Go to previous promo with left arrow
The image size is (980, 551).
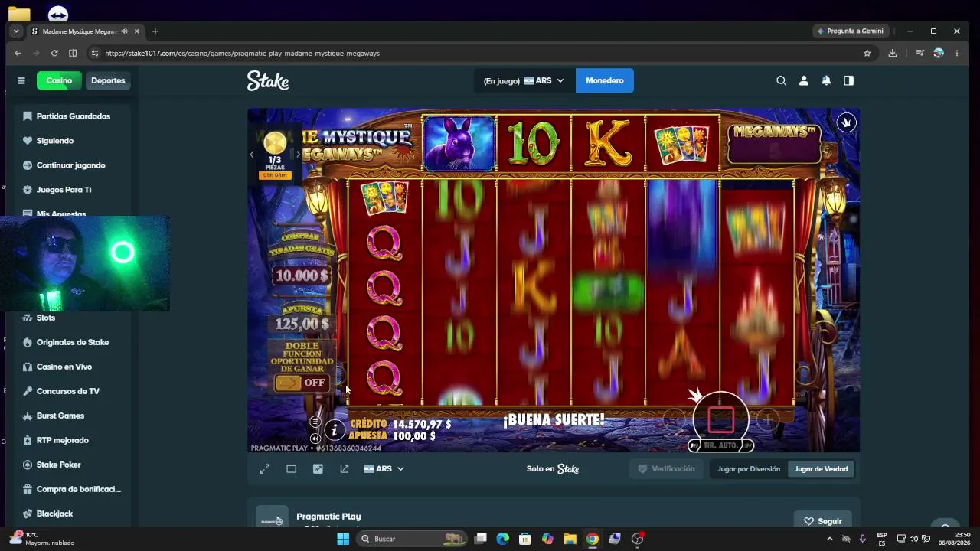click(x=252, y=155)
